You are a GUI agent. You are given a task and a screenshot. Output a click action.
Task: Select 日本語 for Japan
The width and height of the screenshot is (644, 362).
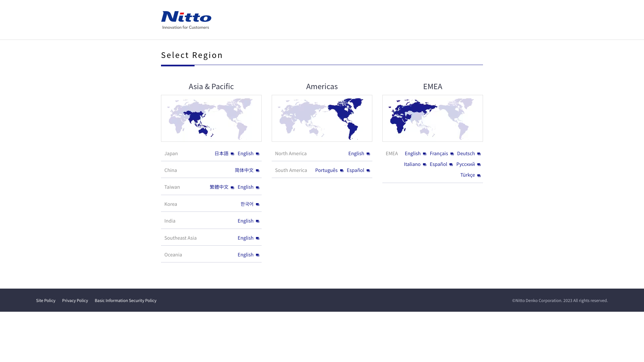click(221, 154)
